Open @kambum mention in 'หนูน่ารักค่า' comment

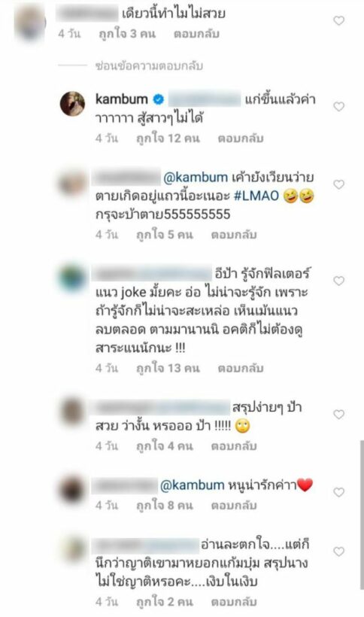pyautogui.click(x=193, y=485)
